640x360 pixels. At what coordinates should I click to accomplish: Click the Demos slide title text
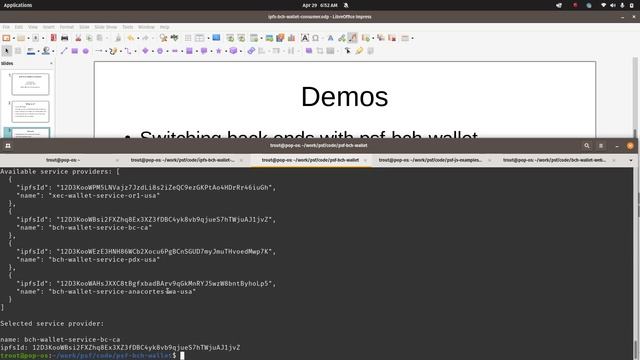tap(344, 97)
